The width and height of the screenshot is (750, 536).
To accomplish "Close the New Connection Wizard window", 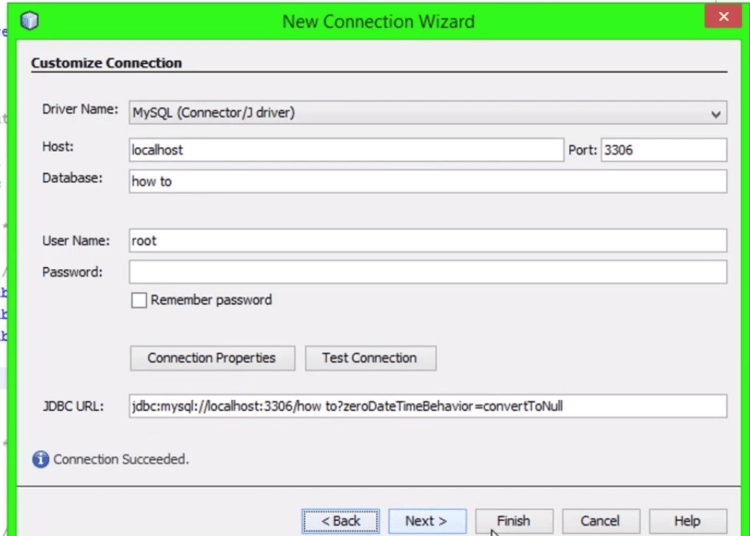I will click(720, 17).
